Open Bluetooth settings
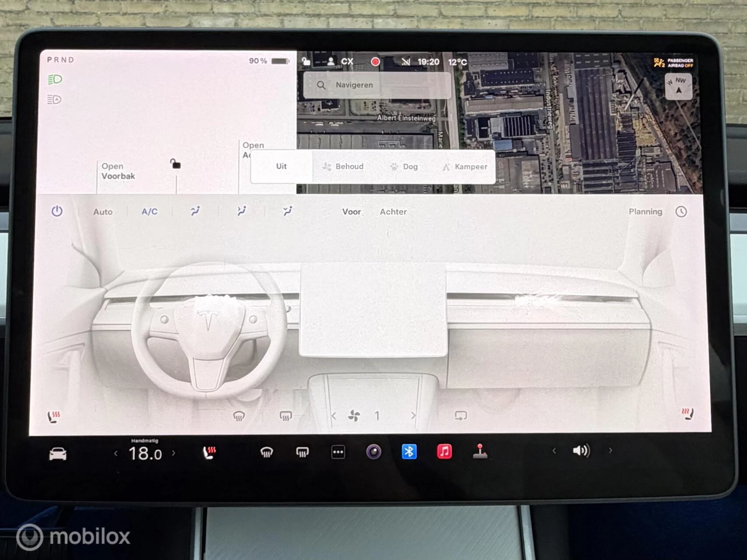The image size is (747, 560). (x=409, y=451)
